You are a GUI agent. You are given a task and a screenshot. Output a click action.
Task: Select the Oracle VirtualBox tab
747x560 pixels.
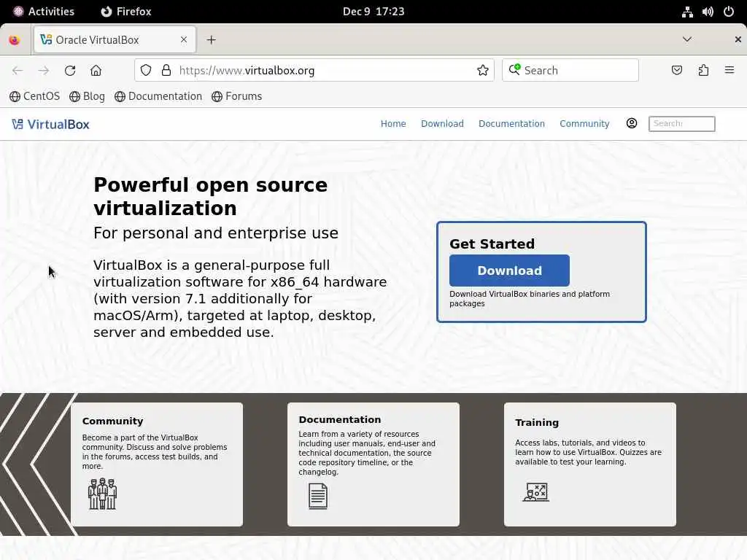pyautogui.click(x=115, y=39)
